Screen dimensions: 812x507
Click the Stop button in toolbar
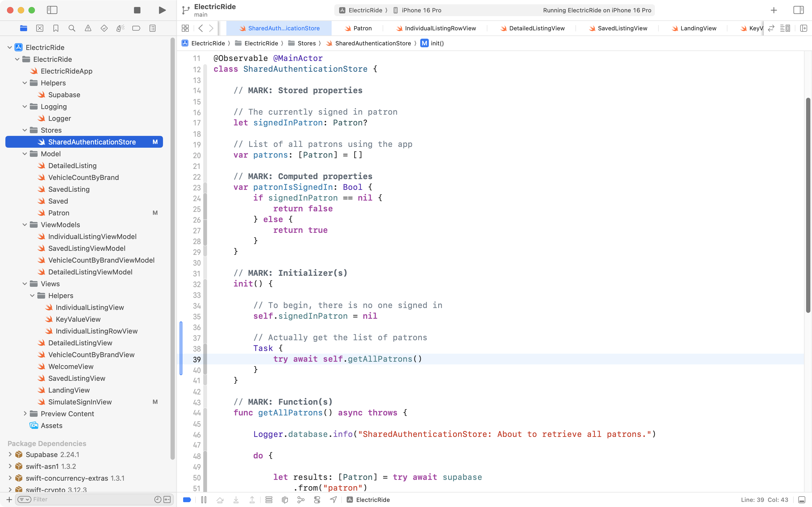137,10
